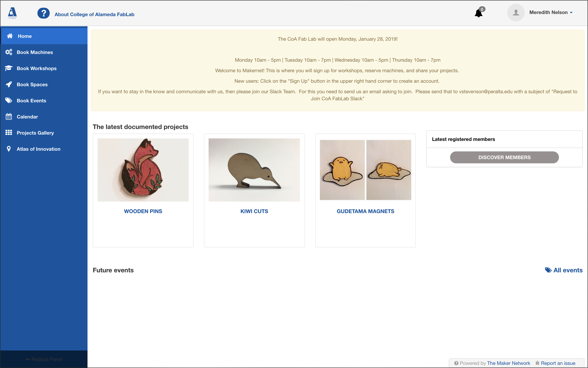Click the DISCOVER MEMBERS button
588x368 pixels.
(504, 158)
